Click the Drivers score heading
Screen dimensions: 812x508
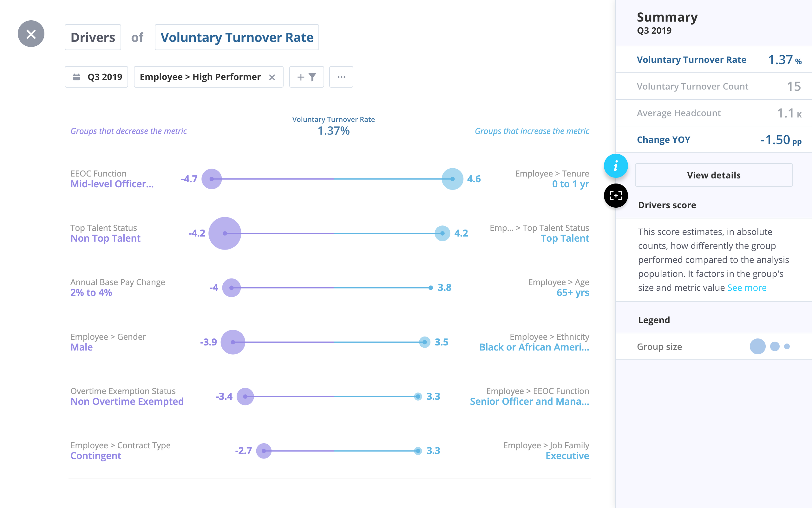click(667, 205)
